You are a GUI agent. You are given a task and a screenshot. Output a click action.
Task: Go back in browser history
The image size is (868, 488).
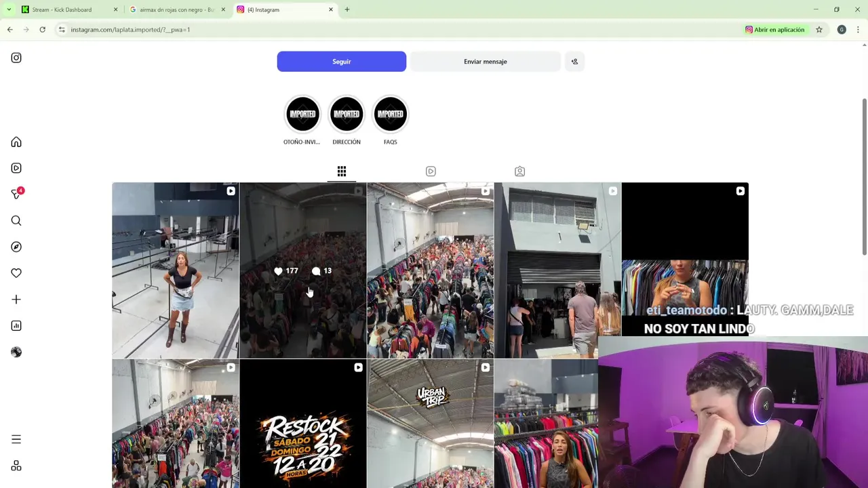10,30
